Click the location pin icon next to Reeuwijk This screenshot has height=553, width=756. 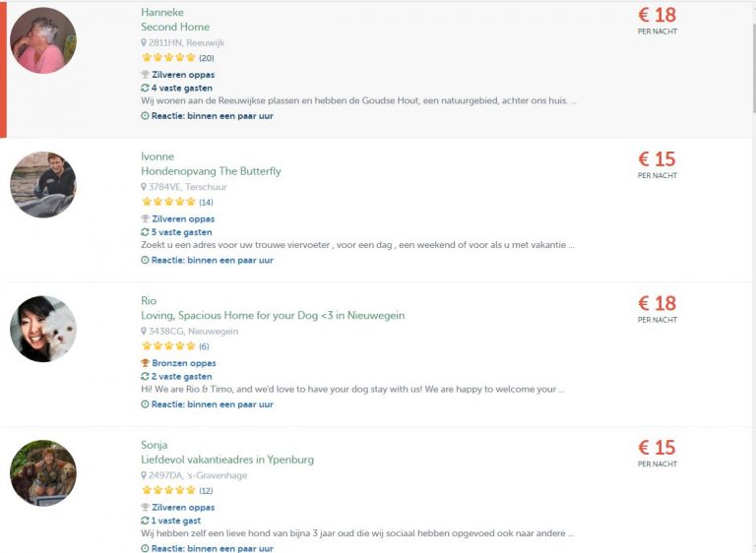[144, 43]
